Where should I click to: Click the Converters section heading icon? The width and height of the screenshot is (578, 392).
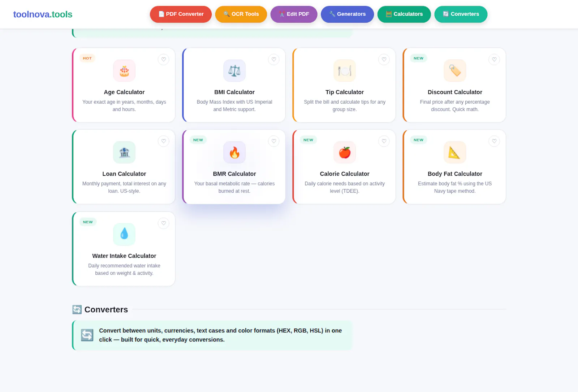[77, 309]
